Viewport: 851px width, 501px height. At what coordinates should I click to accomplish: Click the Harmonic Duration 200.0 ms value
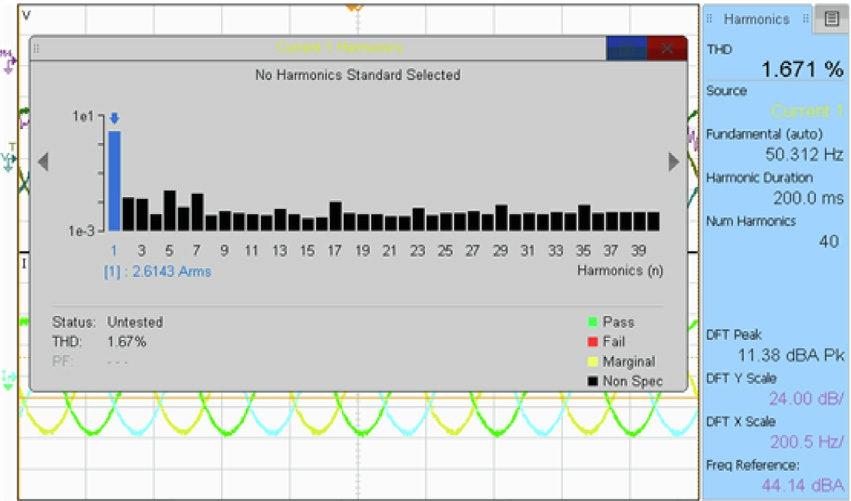click(x=808, y=198)
